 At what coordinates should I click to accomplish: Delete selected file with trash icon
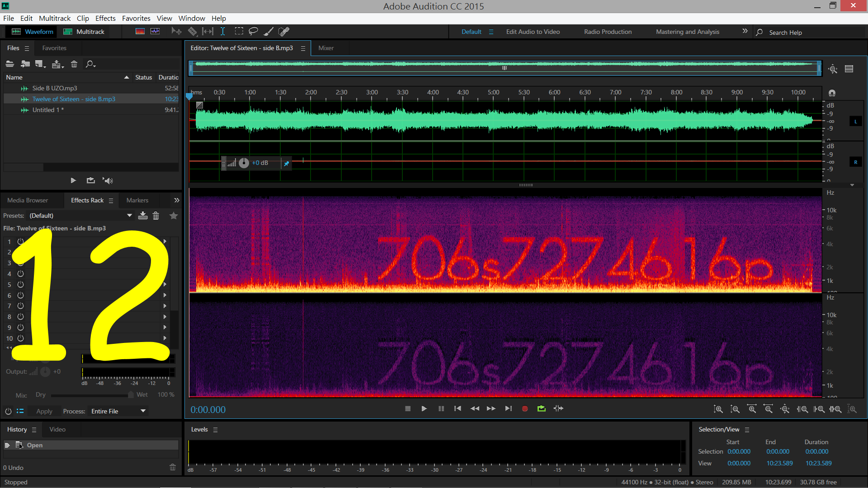74,64
